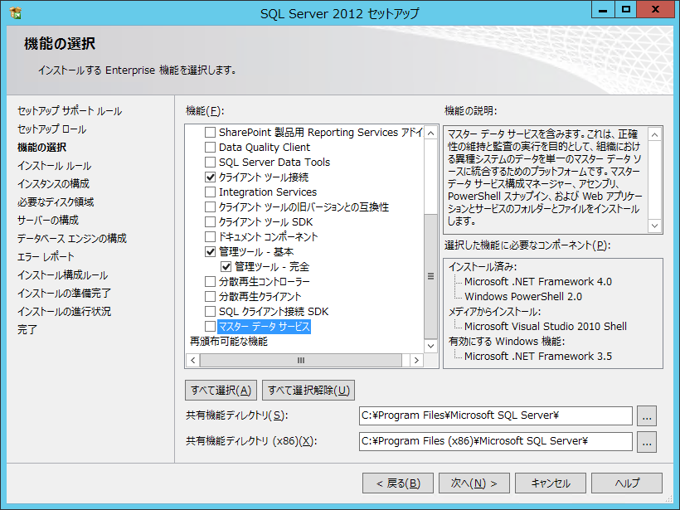Image resolution: width=680 pixels, height=510 pixels.
Task: Enable 分散再生コントローラー checkbox
Action: [x=210, y=282]
